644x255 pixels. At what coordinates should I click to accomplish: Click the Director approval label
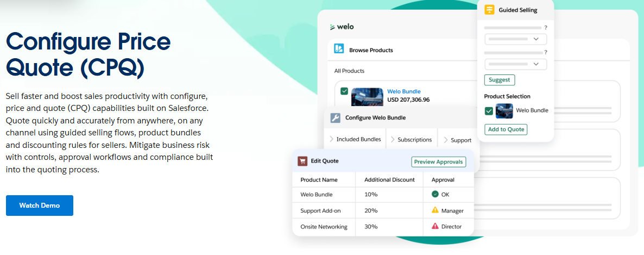point(451,227)
